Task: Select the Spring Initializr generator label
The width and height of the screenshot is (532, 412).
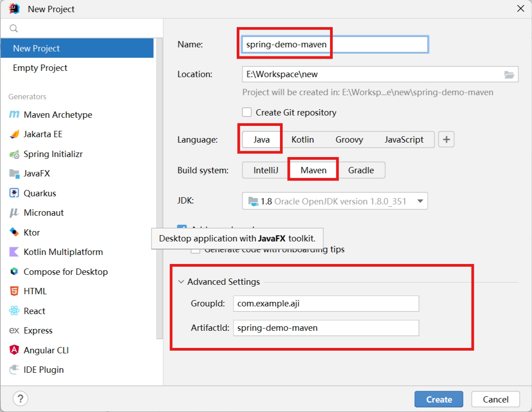Action: pos(53,154)
